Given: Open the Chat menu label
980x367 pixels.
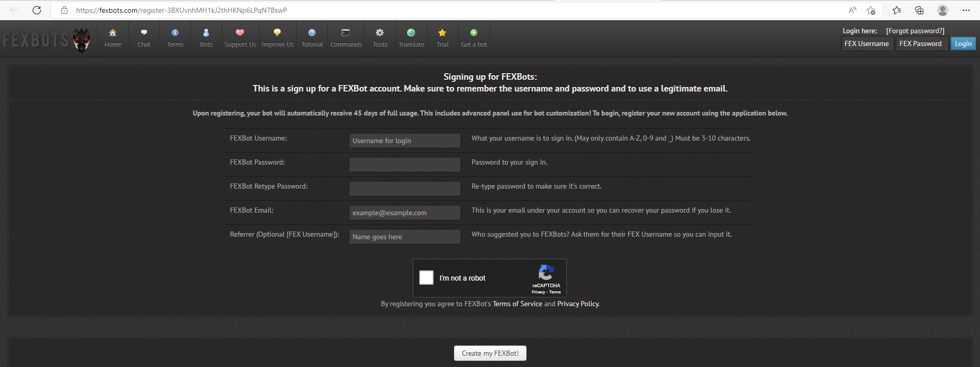Looking at the screenshot, I should pos(144,44).
